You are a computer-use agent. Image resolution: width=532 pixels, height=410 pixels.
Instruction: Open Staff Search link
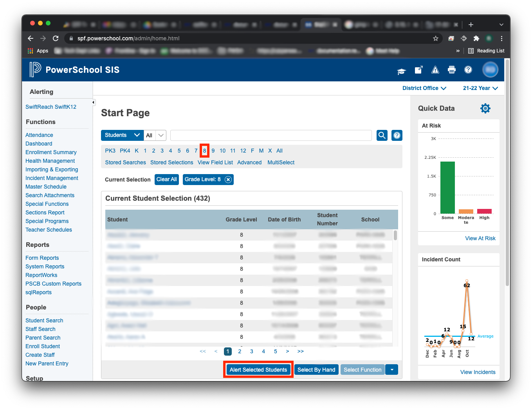[40, 329]
